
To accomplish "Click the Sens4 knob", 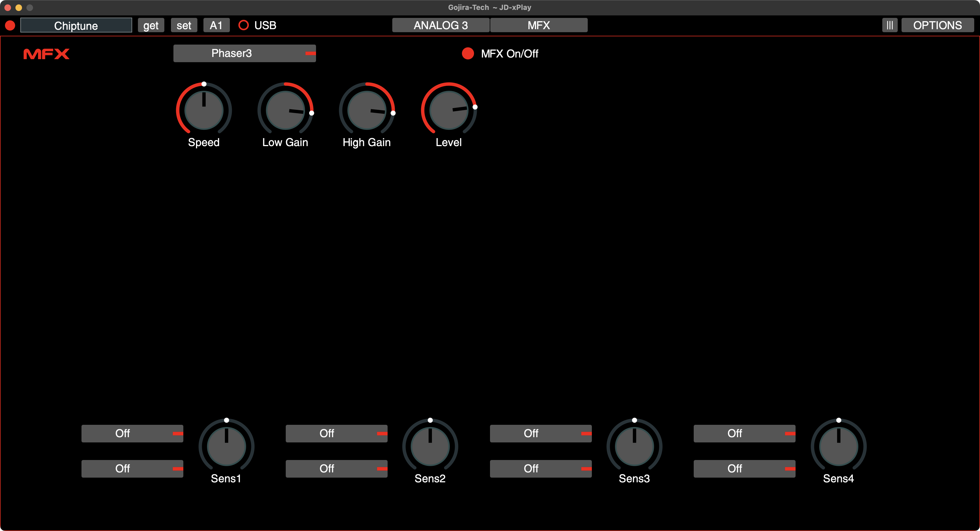I will click(839, 447).
